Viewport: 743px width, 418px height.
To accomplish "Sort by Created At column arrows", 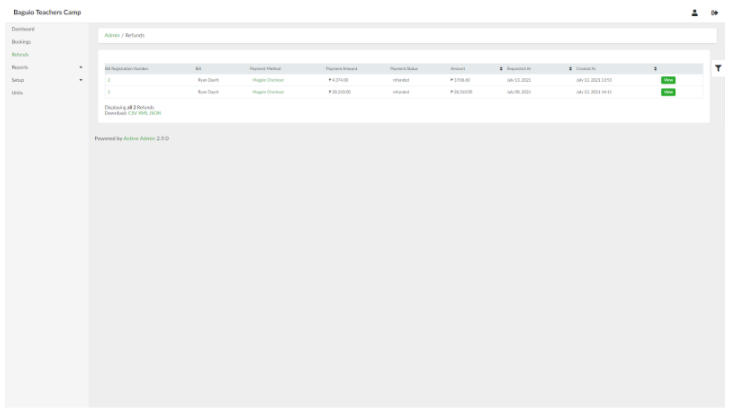I will point(655,68).
